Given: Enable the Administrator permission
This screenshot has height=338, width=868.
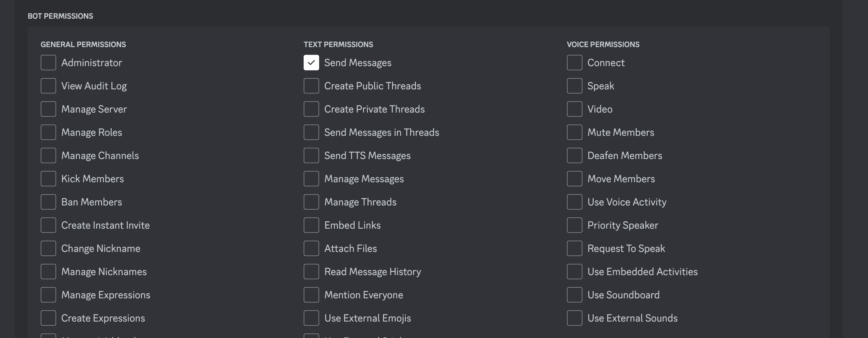Looking at the screenshot, I should click(48, 62).
